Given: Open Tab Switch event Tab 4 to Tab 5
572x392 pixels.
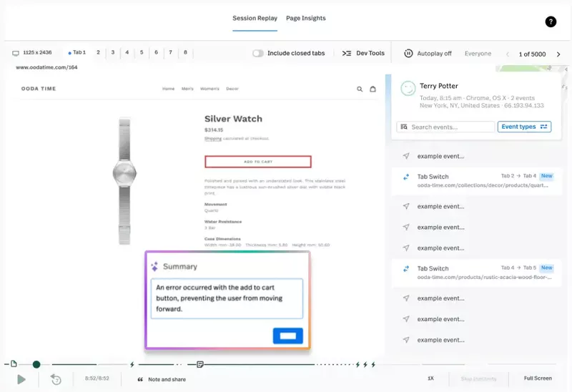Looking at the screenshot, I should (x=476, y=273).
